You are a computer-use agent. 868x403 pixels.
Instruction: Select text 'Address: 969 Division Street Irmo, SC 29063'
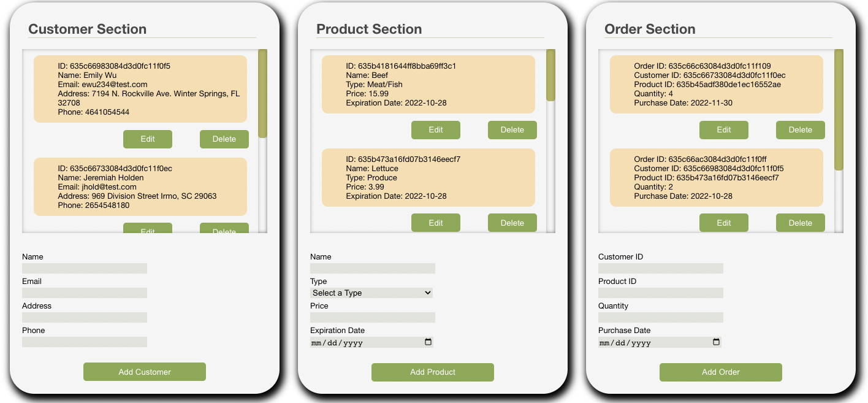137,196
